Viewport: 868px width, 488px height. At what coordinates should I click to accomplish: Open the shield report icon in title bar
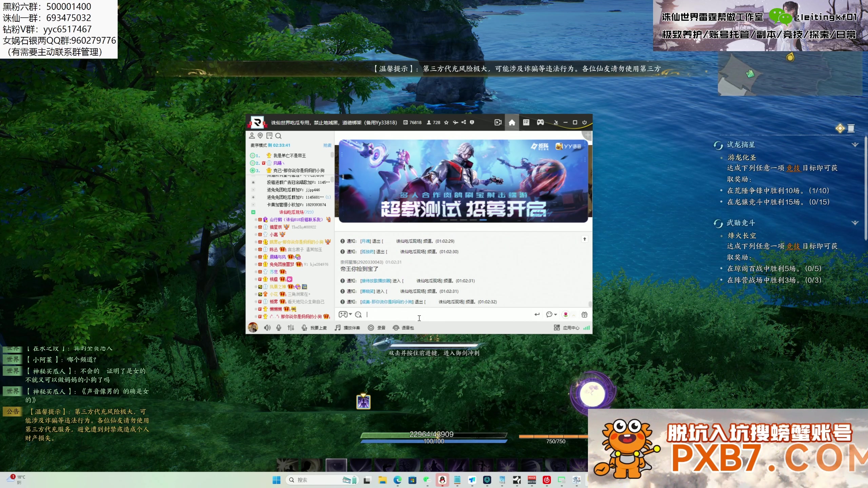pos(472,122)
